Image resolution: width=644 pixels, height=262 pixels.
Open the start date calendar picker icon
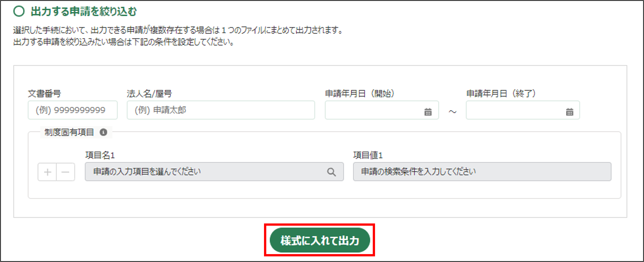[428, 112]
